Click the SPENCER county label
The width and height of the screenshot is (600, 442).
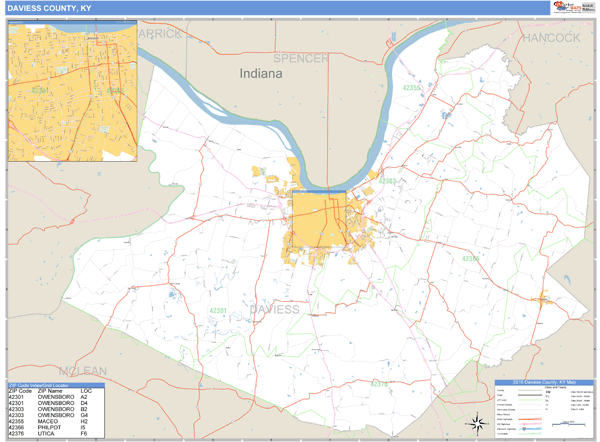pyautogui.click(x=301, y=58)
